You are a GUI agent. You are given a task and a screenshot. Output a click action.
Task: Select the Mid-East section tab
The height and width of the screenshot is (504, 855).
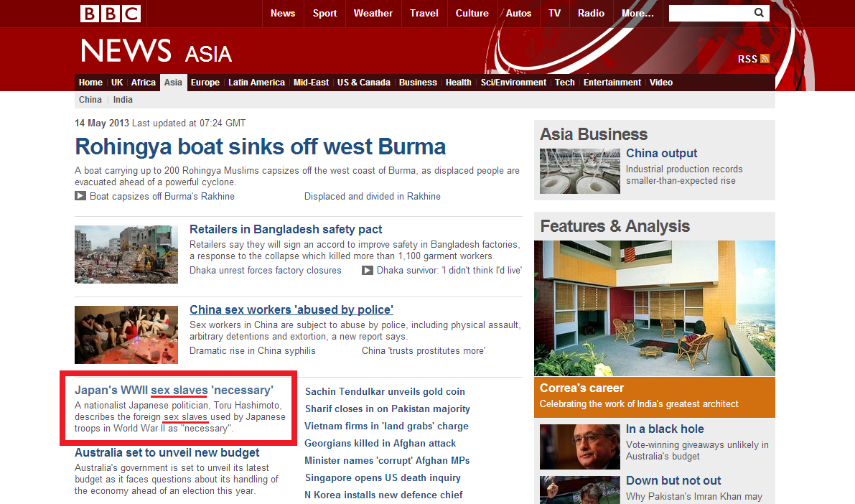[x=311, y=83]
